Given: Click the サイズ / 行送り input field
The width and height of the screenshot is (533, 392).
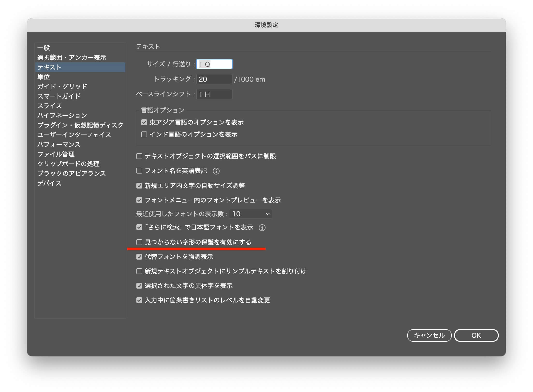Looking at the screenshot, I should coord(215,64).
